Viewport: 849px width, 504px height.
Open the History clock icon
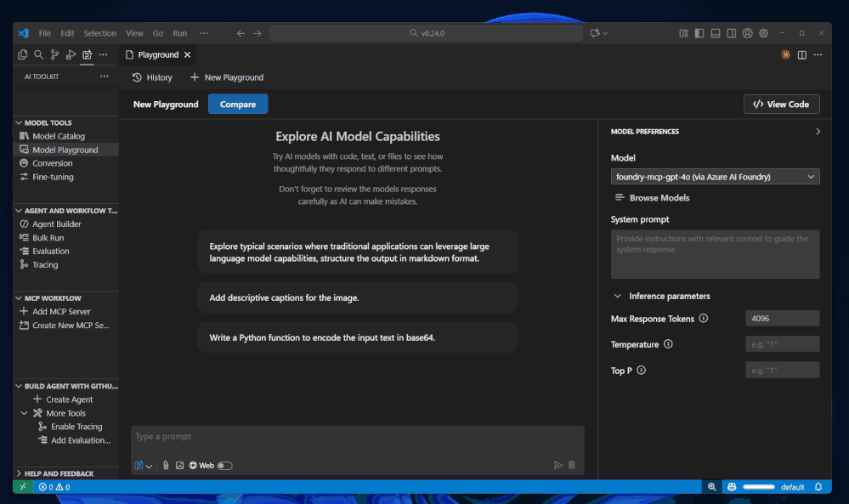(x=137, y=77)
